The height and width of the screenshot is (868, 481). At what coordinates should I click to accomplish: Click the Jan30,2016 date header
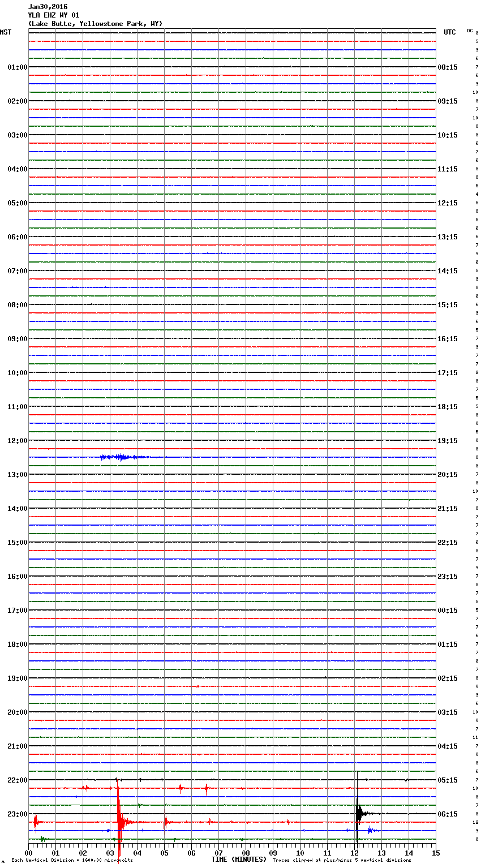pyautogui.click(x=48, y=7)
